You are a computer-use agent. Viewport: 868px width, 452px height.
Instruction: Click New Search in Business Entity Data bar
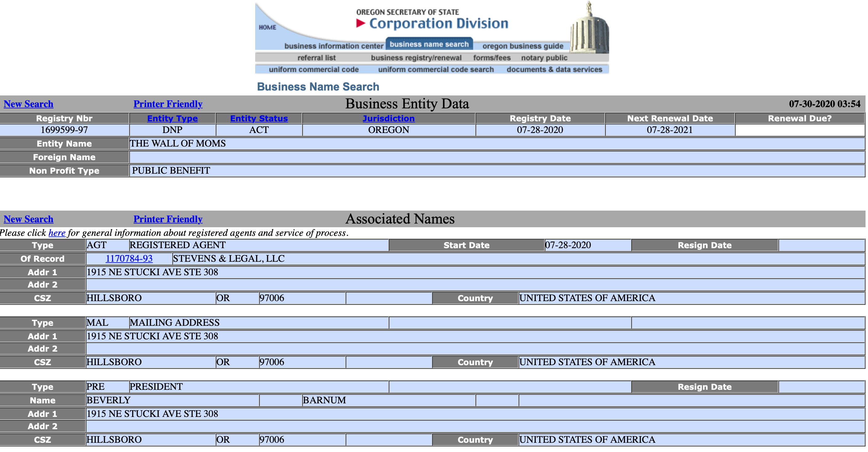pyautogui.click(x=28, y=104)
